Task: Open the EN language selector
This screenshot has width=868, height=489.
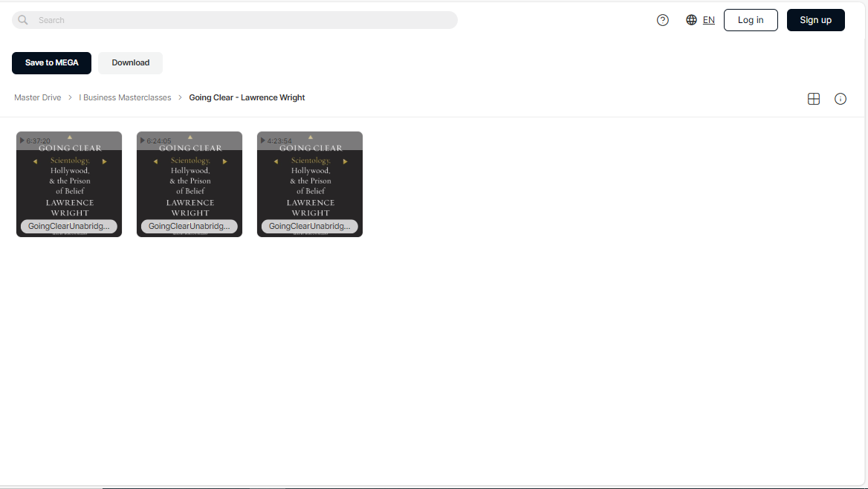Action: coord(708,20)
